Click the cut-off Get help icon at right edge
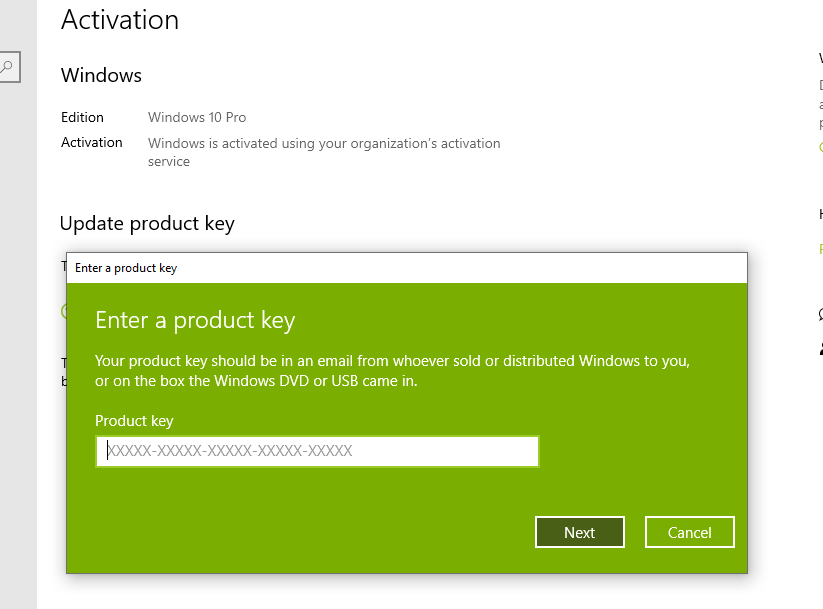 click(820, 314)
